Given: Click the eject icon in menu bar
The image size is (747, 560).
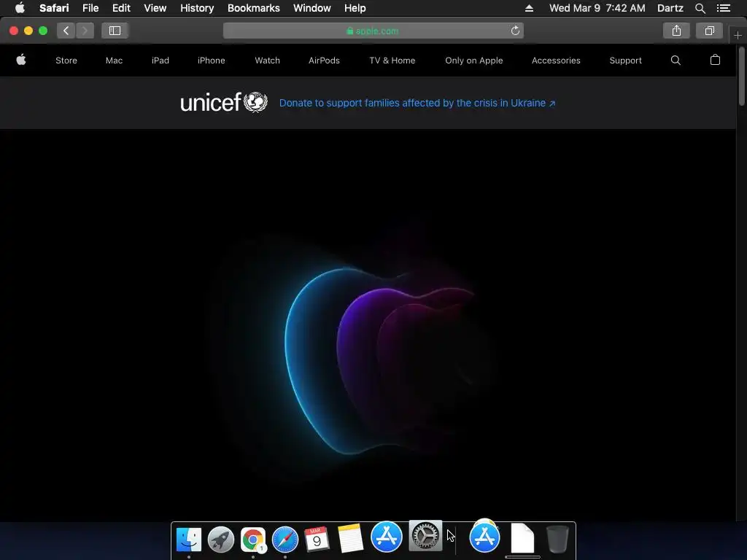Looking at the screenshot, I should tap(530, 8).
